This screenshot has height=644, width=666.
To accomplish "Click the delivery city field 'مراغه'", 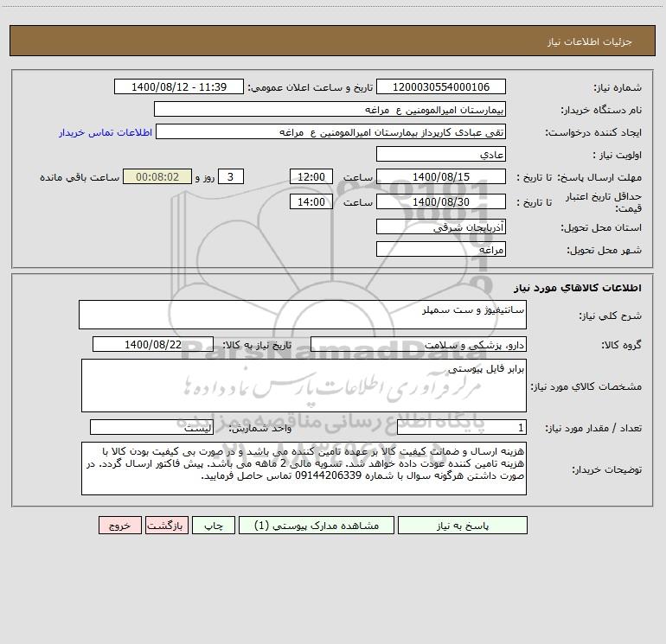I will click(x=441, y=249).
